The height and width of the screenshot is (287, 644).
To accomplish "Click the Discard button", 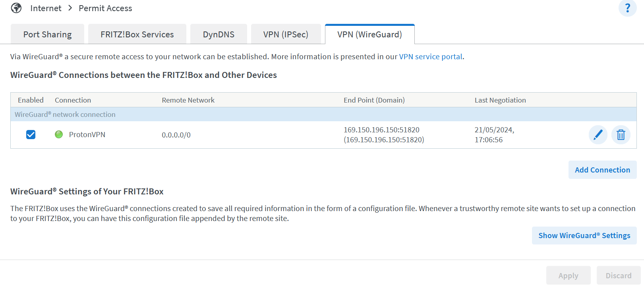I will (x=618, y=275).
